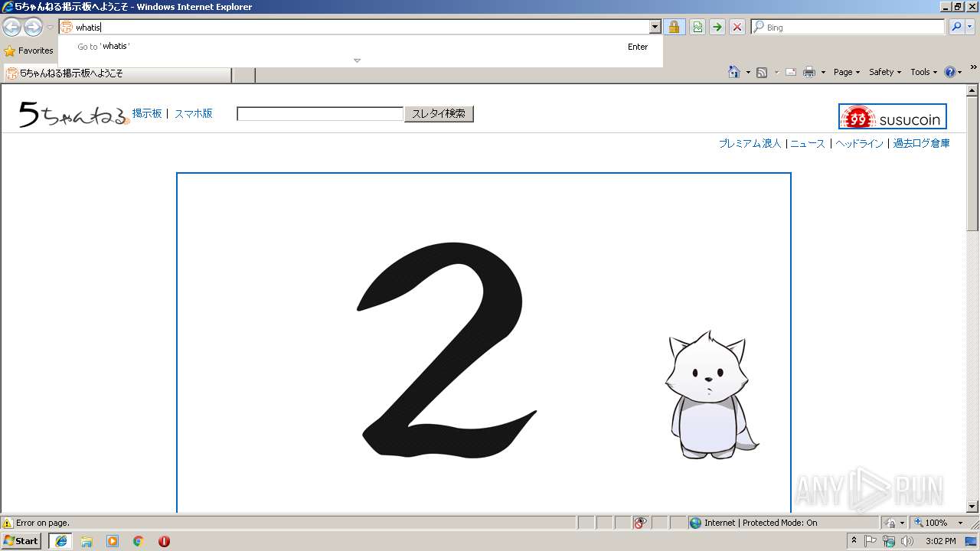Open a new blank tab

(x=243, y=74)
